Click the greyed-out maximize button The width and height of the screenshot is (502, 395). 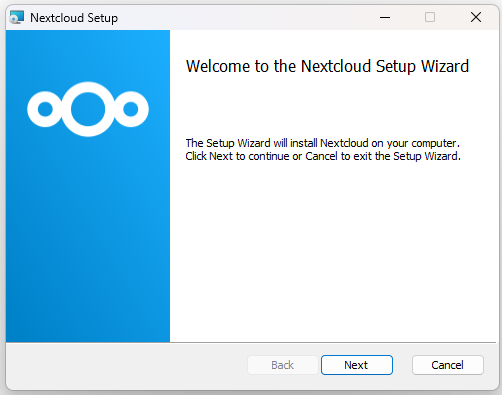(x=430, y=17)
